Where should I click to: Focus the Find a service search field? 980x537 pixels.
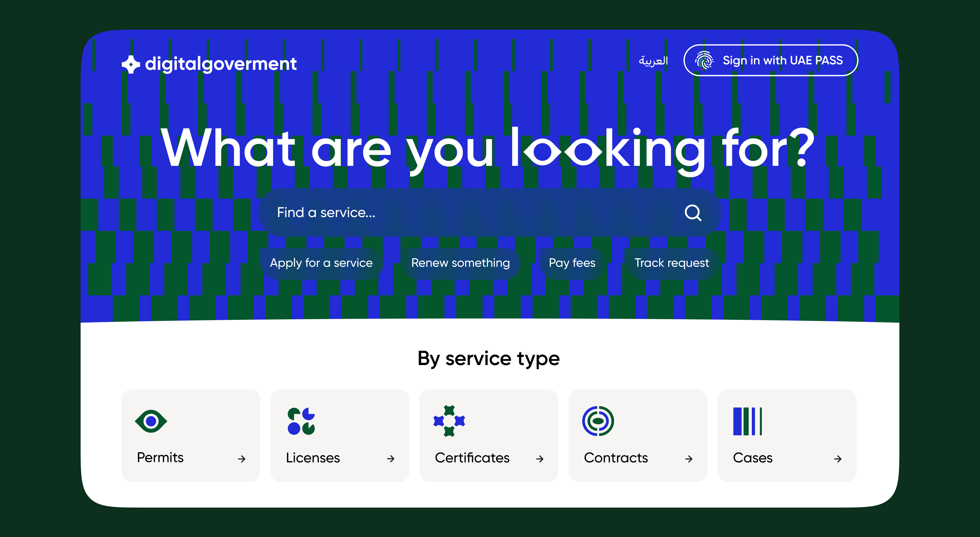click(x=490, y=212)
